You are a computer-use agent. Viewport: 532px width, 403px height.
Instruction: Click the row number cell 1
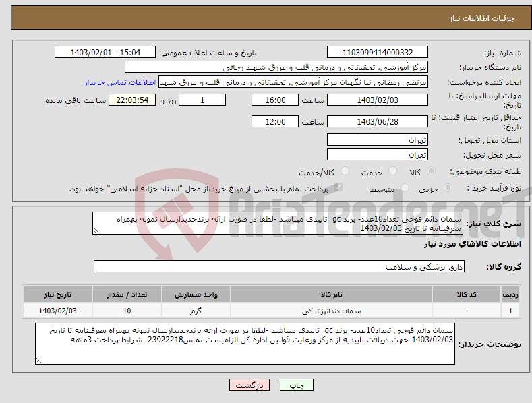[x=510, y=311]
